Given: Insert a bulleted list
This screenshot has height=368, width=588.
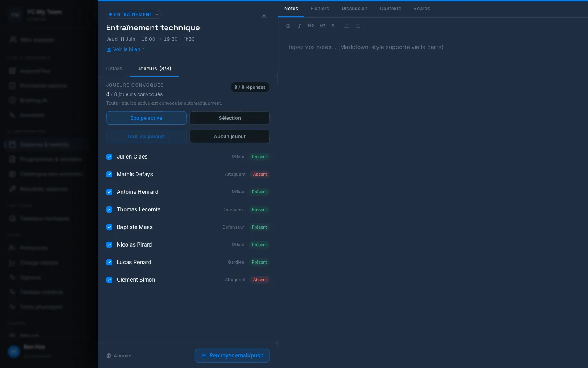Looking at the screenshot, I should pos(346,26).
